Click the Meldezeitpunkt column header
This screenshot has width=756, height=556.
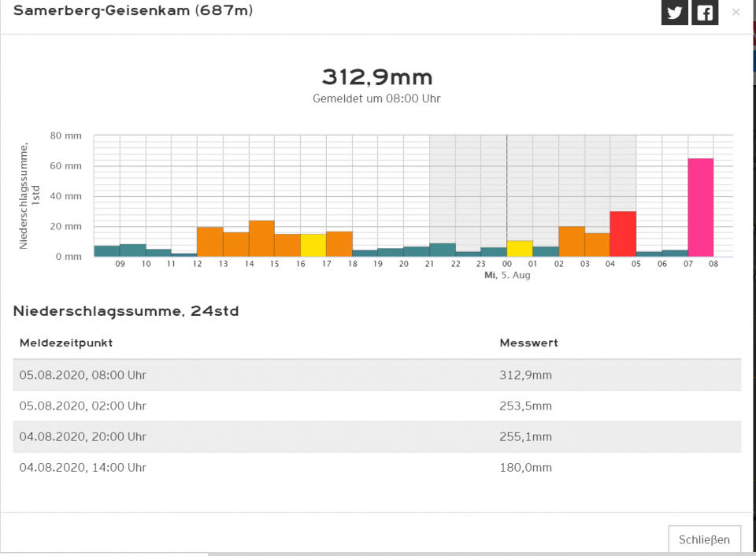[66, 343]
